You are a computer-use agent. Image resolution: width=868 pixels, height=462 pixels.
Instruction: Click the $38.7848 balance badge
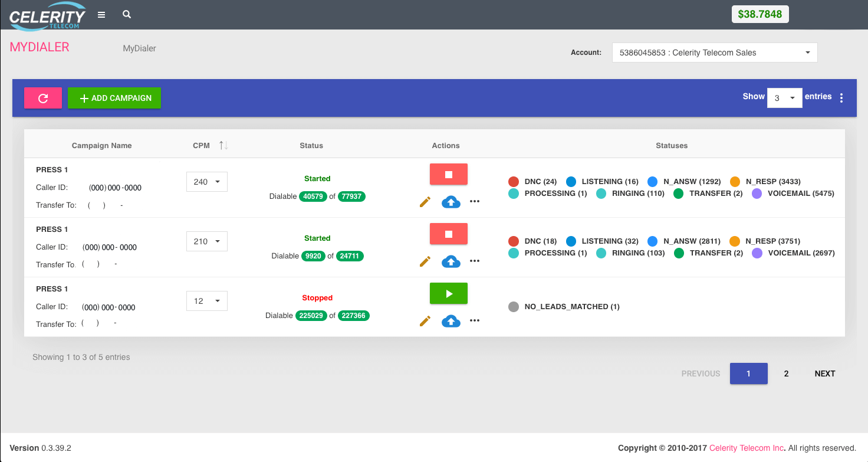point(760,14)
